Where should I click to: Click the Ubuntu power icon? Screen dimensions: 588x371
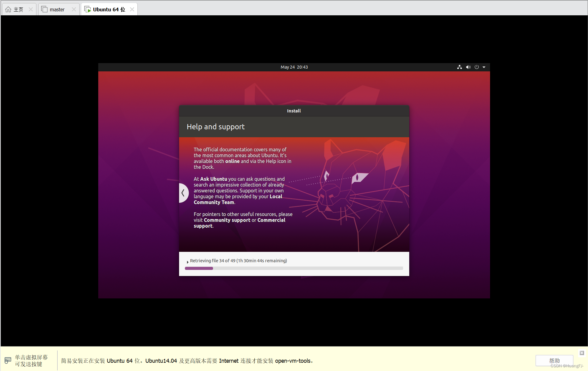477,67
